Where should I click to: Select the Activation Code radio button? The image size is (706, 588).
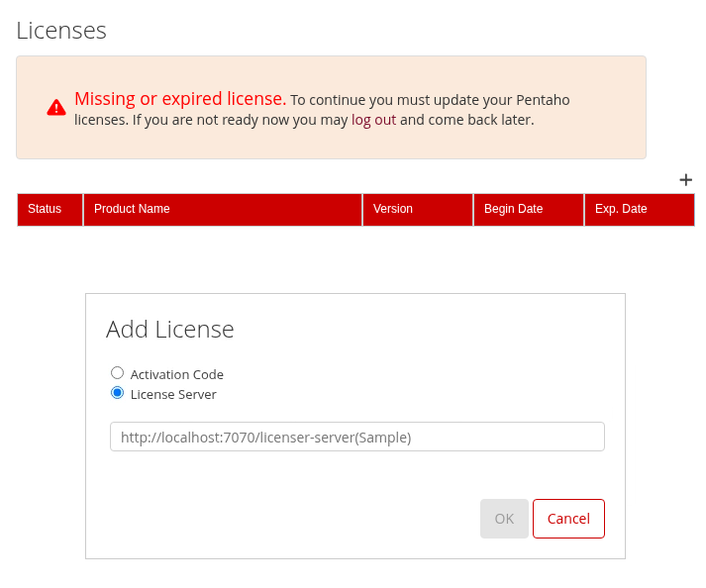coord(118,373)
